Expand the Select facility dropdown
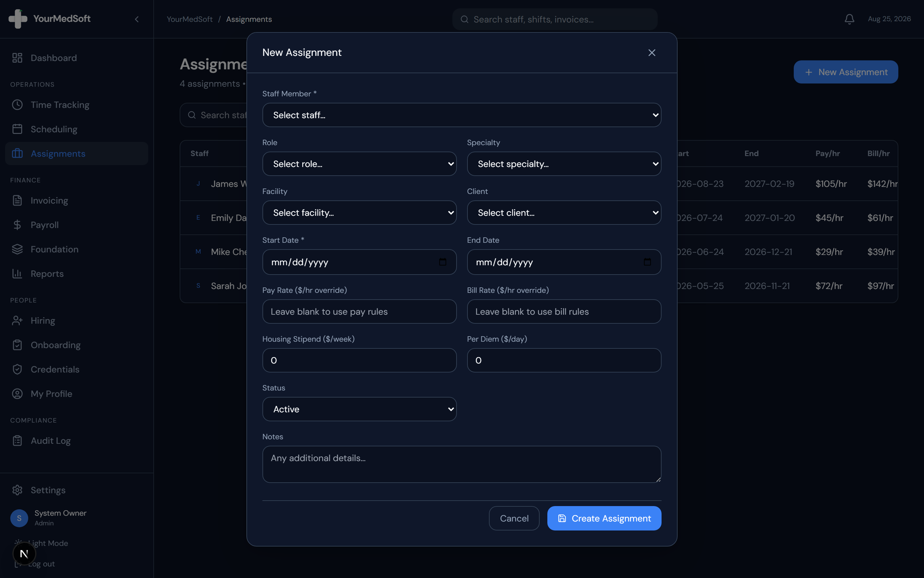This screenshot has height=578, width=924. coord(359,213)
